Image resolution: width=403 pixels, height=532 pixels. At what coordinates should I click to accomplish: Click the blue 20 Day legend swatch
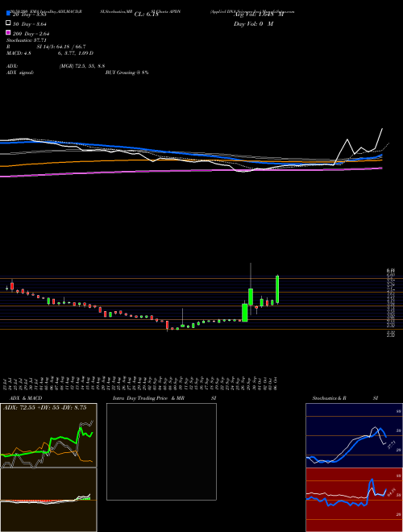[8, 13]
